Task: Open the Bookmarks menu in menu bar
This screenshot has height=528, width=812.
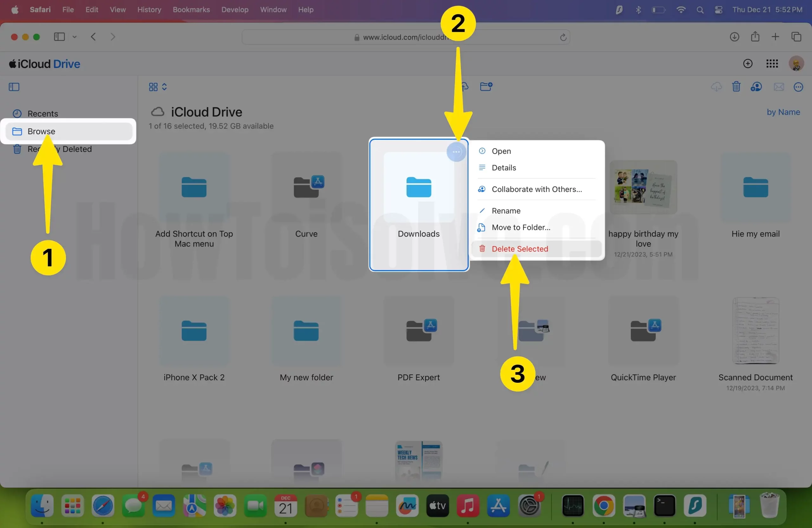Action: [191, 10]
